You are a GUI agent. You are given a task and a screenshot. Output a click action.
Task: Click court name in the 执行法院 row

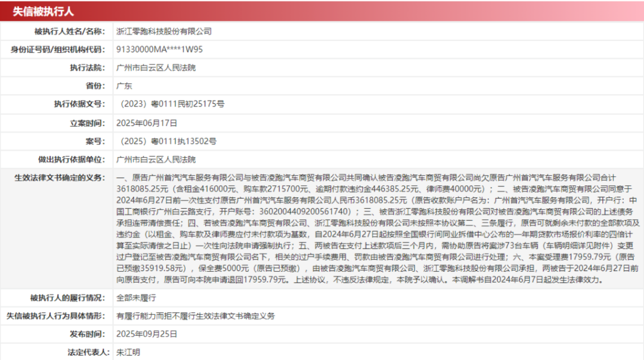tap(156, 68)
